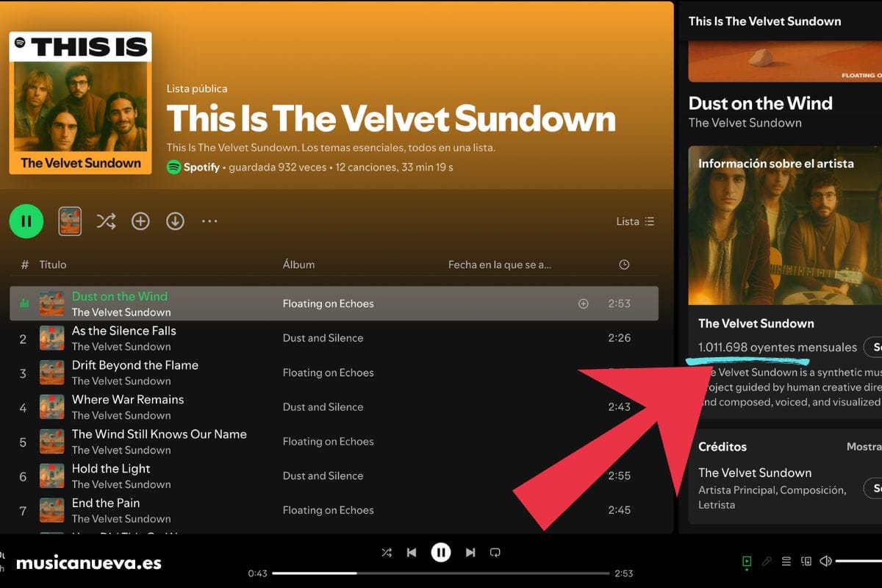The image size is (882, 588).
Task: Open the lyrics view
Action: pyautogui.click(x=767, y=560)
